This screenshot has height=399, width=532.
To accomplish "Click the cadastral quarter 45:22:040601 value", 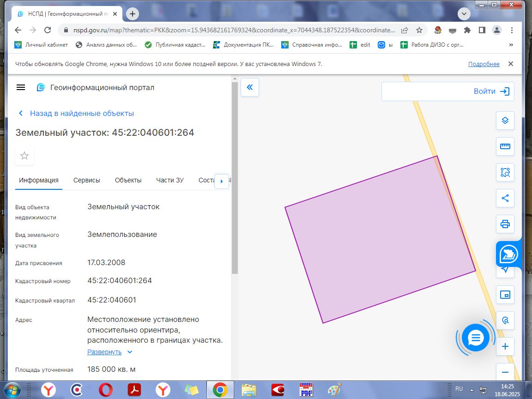I will [x=112, y=300].
